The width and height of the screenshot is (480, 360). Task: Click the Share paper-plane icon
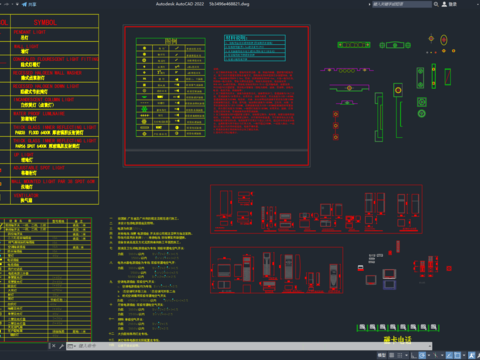[24, 4]
